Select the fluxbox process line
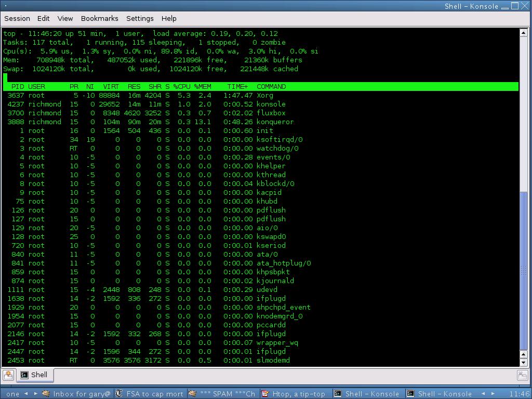This screenshot has width=532, height=399. pos(261,113)
